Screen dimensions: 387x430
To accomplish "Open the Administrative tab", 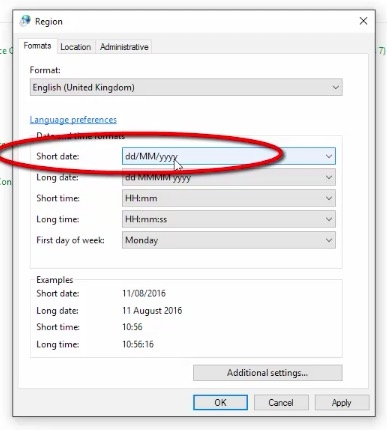I will [x=124, y=47].
